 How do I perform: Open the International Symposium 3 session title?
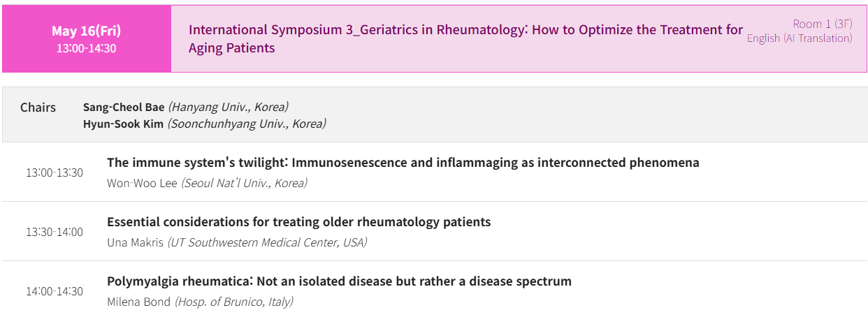point(466,39)
